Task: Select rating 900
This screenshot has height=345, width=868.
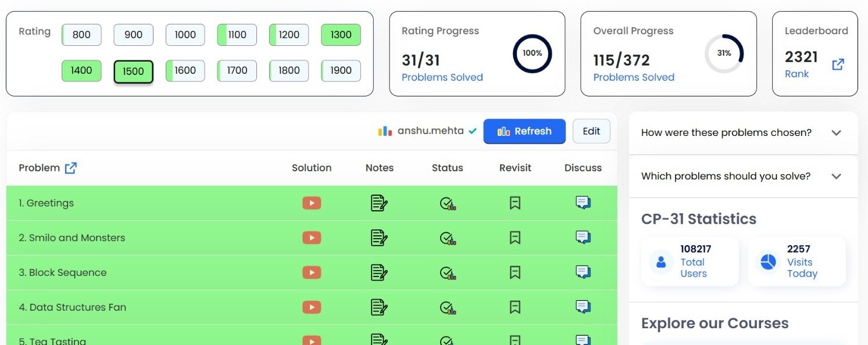Action: pos(133,35)
